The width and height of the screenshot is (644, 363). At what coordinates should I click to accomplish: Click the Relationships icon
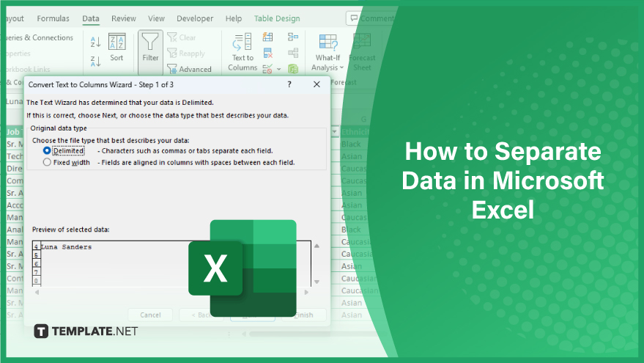(293, 53)
